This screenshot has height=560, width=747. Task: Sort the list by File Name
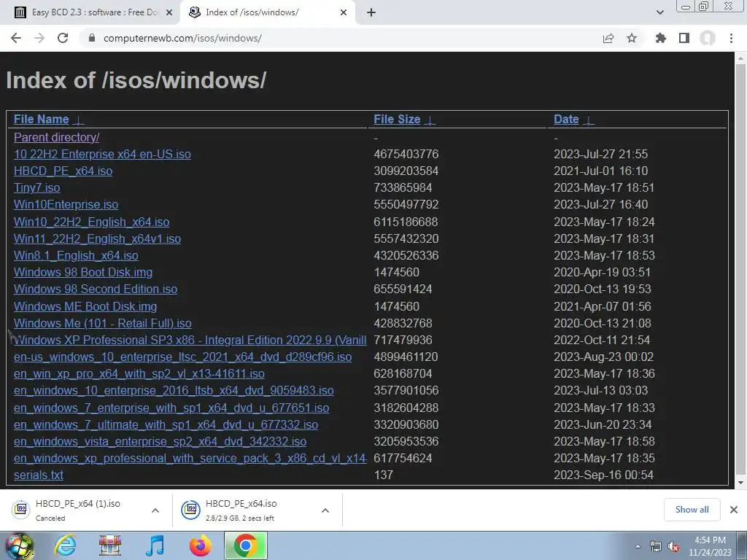[49, 119]
